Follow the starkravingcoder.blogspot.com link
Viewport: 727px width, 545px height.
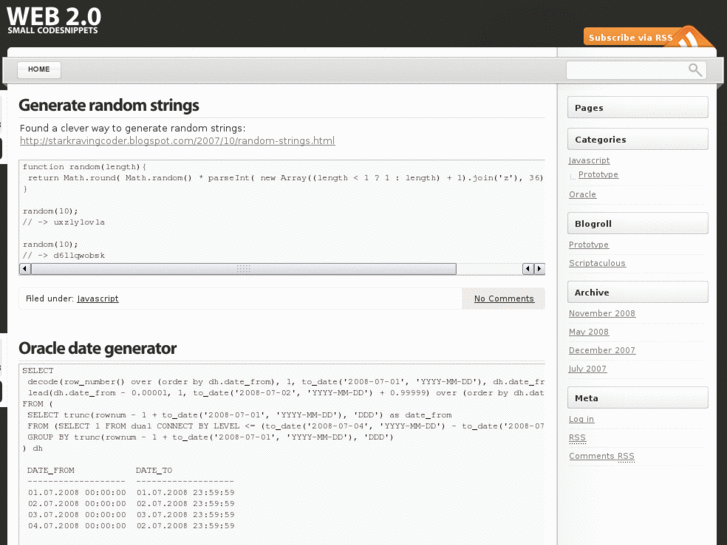[x=177, y=141]
